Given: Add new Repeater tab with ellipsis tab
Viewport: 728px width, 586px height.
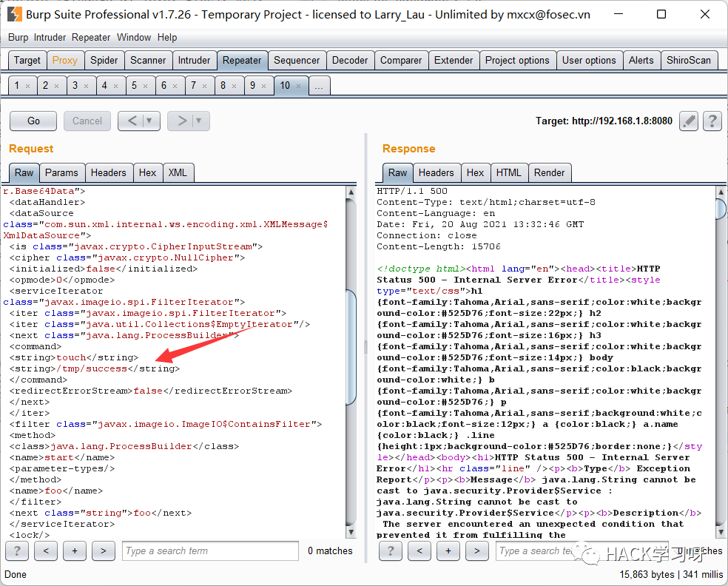Looking at the screenshot, I should [319, 86].
